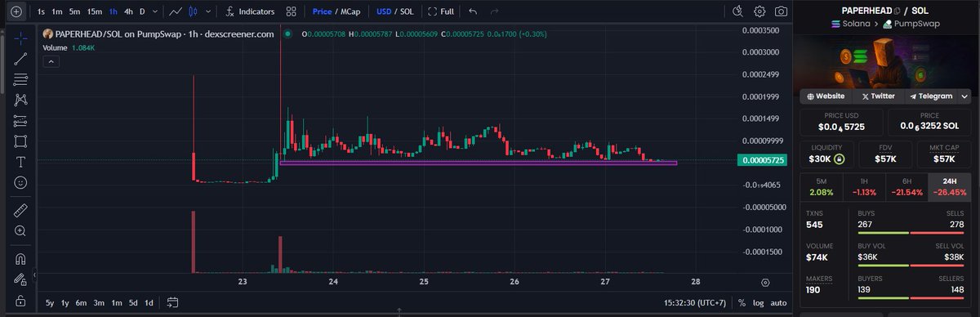Toggle lock all drawing tools
Screen dimensions: 980x317
20,301
